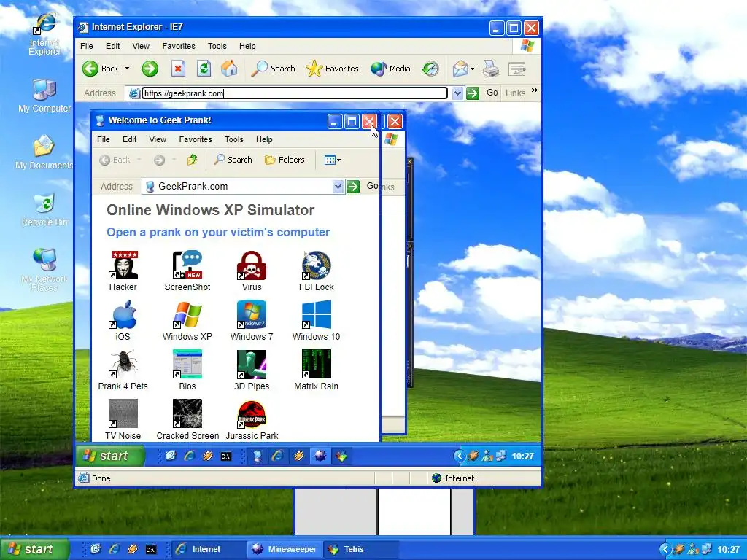Open the IE7 Favorites menu
Viewport: 747px width, 560px height.
pyautogui.click(x=179, y=46)
